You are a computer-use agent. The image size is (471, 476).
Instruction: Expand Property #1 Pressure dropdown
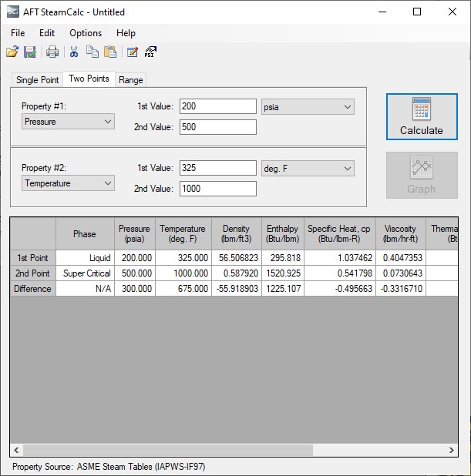pyautogui.click(x=68, y=122)
